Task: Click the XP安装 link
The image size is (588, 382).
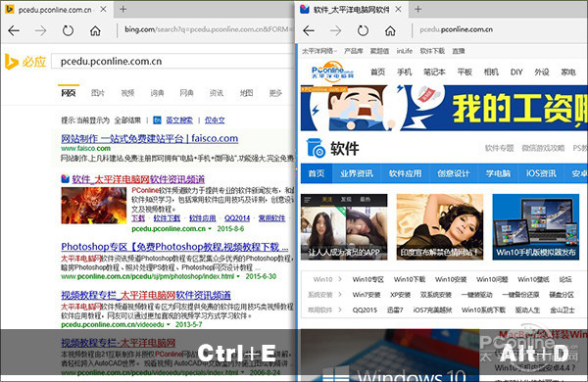Action: point(400,295)
